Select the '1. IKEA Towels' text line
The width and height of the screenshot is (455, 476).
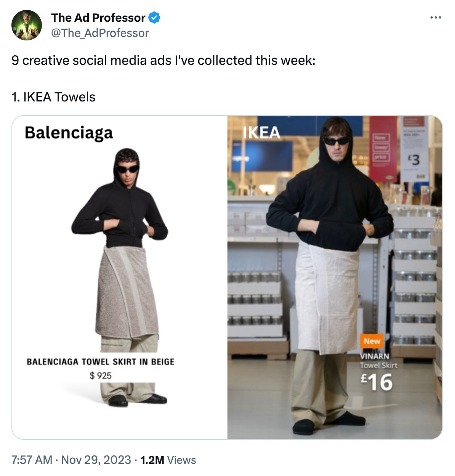pos(53,97)
